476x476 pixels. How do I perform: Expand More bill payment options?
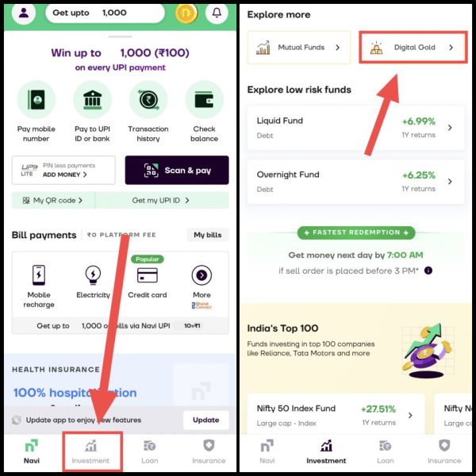pyautogui.click(x=202, y=275)
